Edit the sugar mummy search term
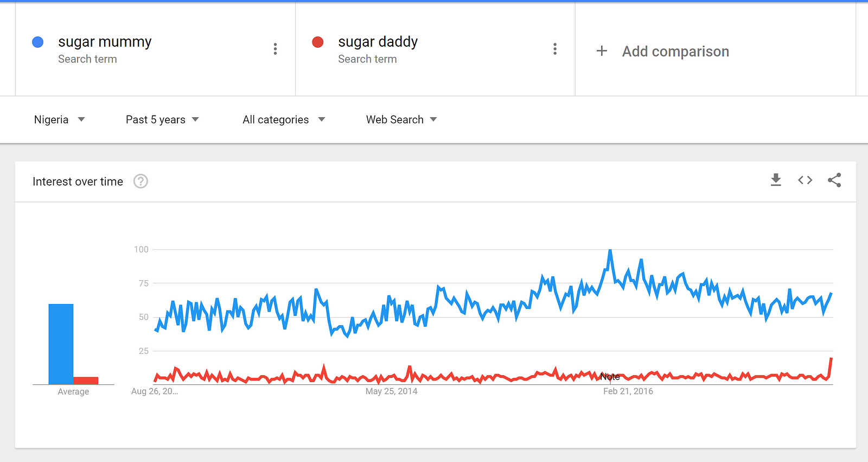This screenshot has height=462, width=868. 105,42
